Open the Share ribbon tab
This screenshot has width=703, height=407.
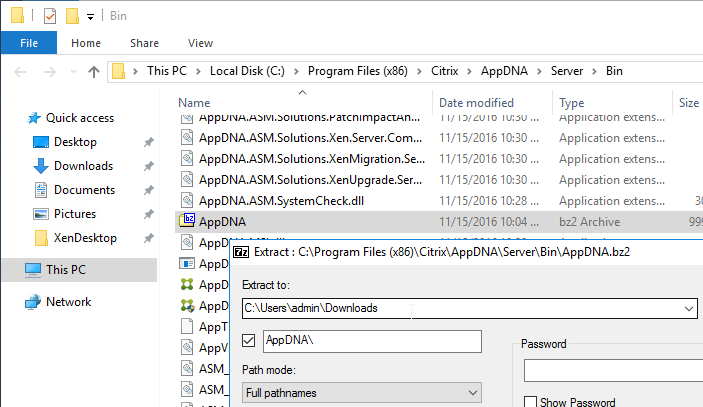coord(144,43)
